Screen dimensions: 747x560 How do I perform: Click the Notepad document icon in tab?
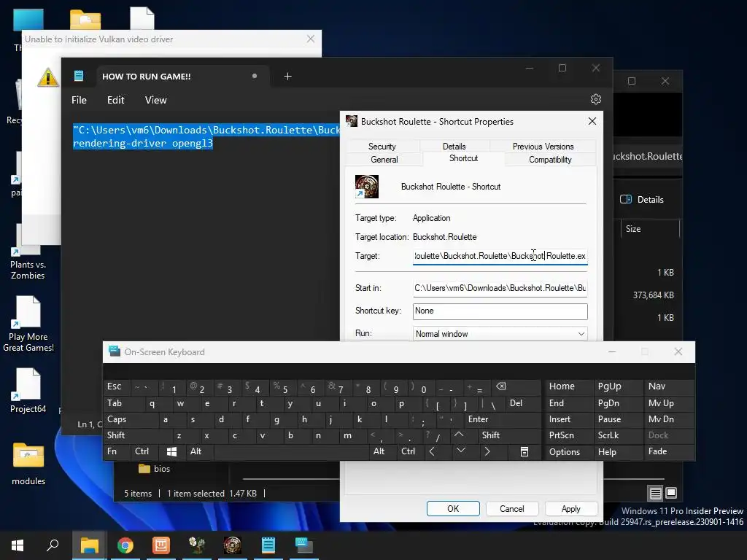(79, 76)
